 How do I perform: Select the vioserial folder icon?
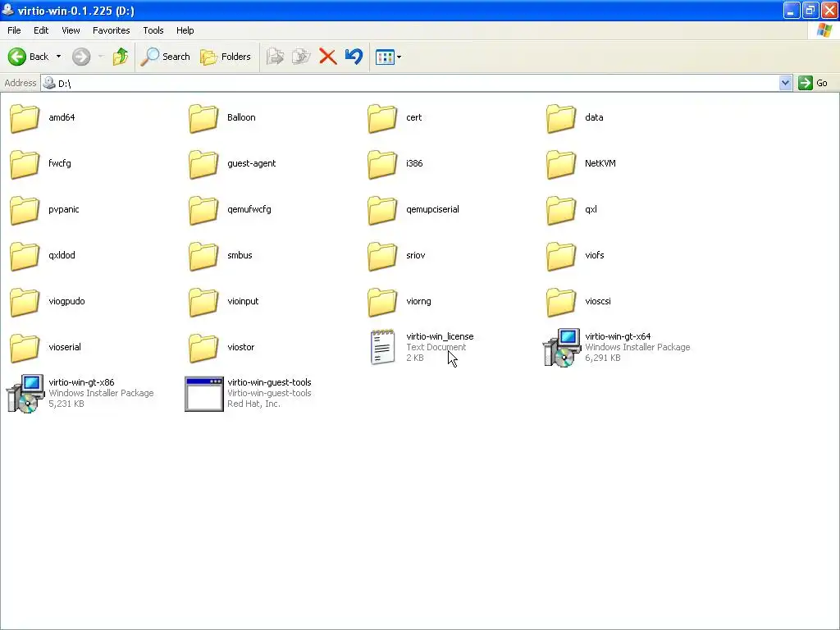tap(25, 348)
